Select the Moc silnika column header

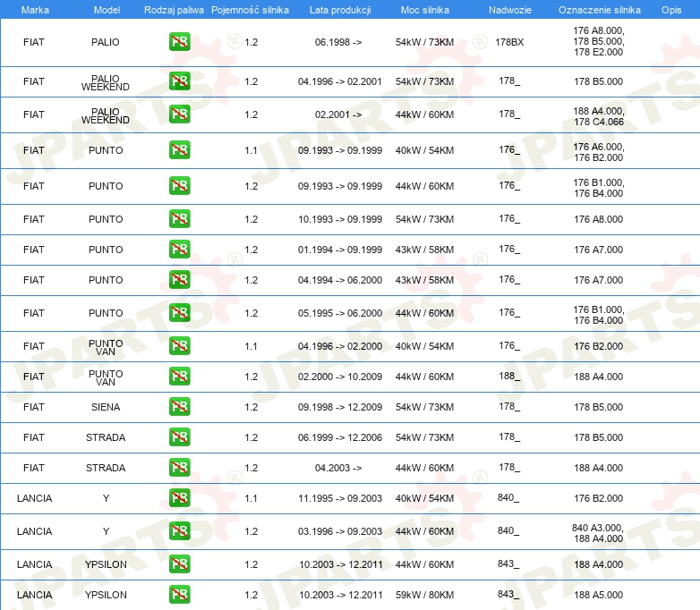coord(424,9)
